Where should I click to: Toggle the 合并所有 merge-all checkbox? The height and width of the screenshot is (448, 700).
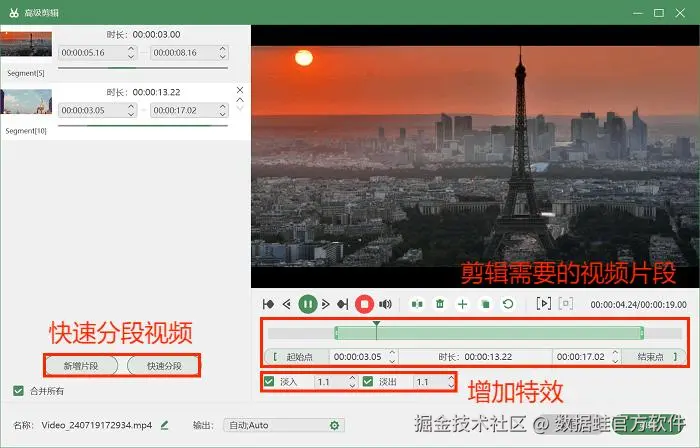tap(18, 391)
